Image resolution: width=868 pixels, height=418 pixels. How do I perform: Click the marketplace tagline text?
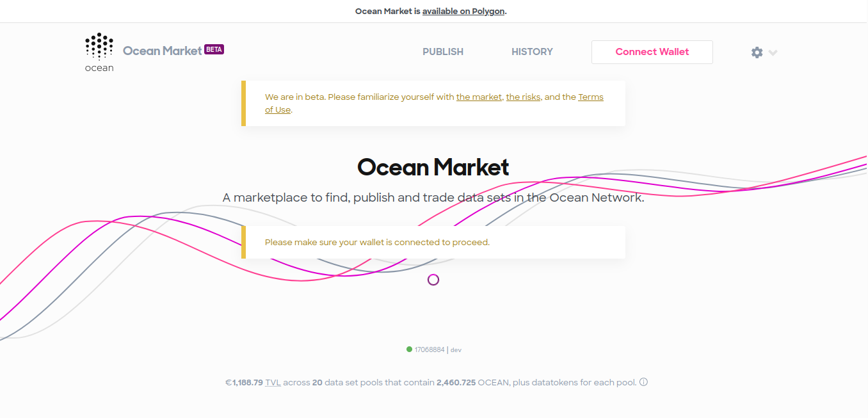coord(433,197)
